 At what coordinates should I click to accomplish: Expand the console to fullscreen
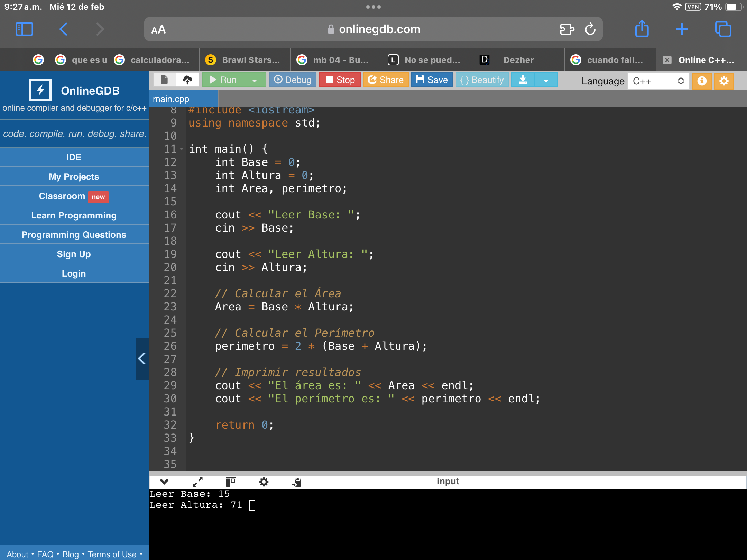(197, 482)
